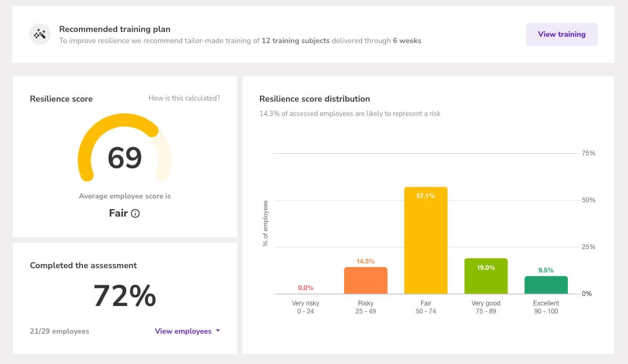Click the 14.3% label above the Risky bar
Viewport: 628px width, 364px height.
(365, 261)
